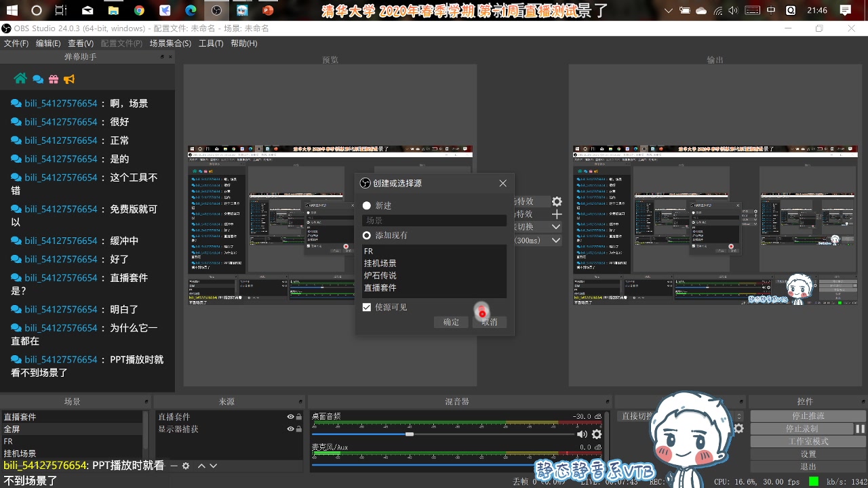Float the 混音器 dock panel
The image size is (868, 488).
pos(608,402)
